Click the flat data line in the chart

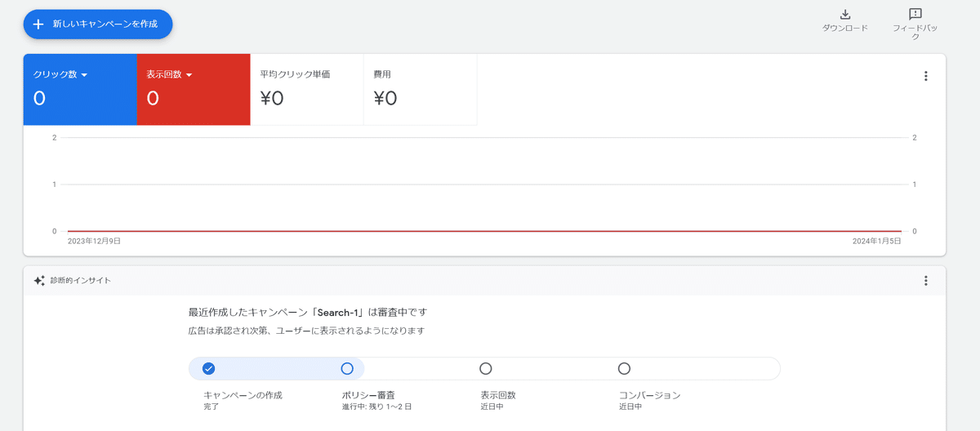click(484, 231)
